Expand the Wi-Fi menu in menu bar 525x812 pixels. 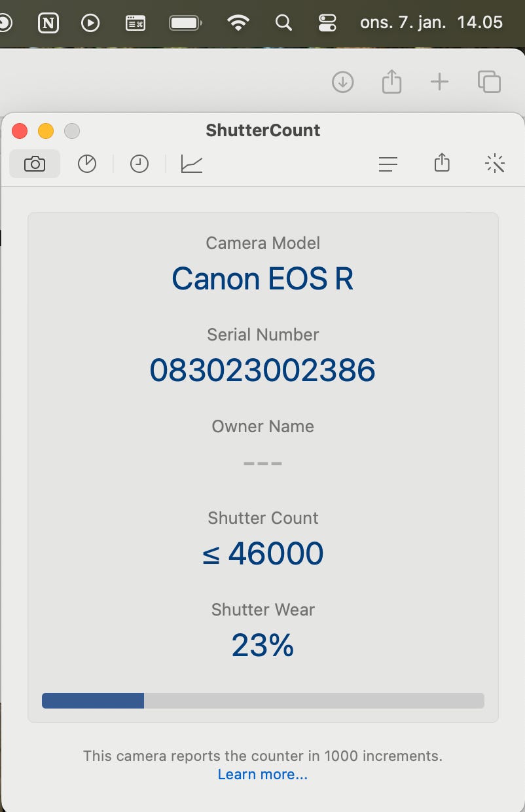pos(238,23)
